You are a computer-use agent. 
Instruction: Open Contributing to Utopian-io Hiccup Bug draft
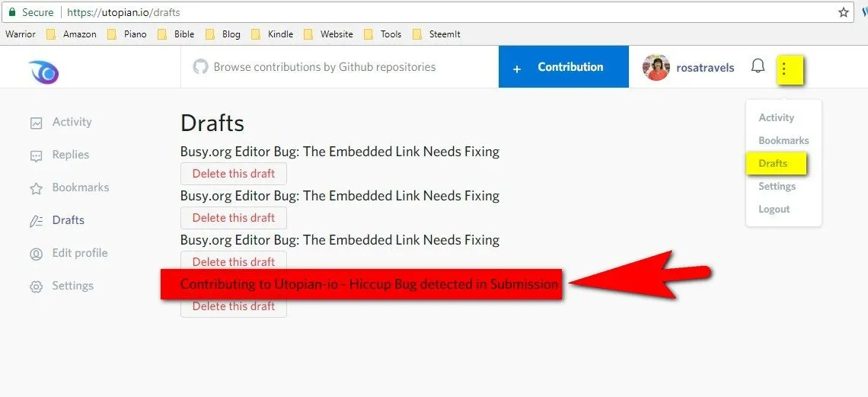369,284
